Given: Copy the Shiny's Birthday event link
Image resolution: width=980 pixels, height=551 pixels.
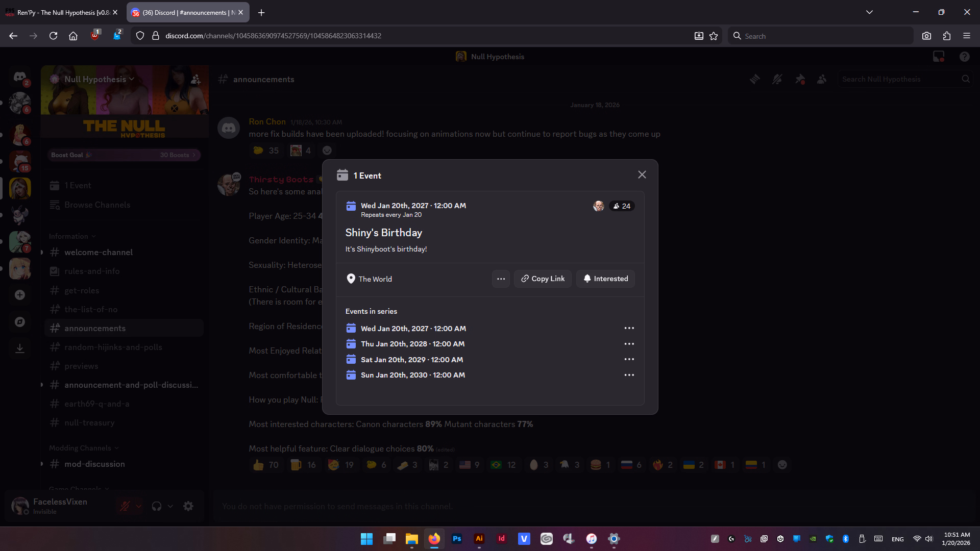Looking at the screenshot, I should tap(543, 279).
